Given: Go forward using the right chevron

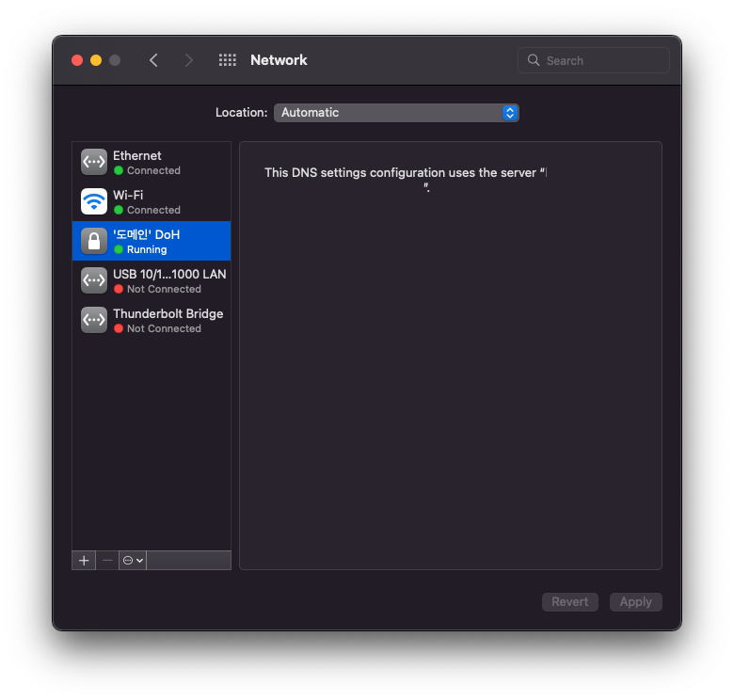Looking at the screenshot, I should [x=189, y=60].
